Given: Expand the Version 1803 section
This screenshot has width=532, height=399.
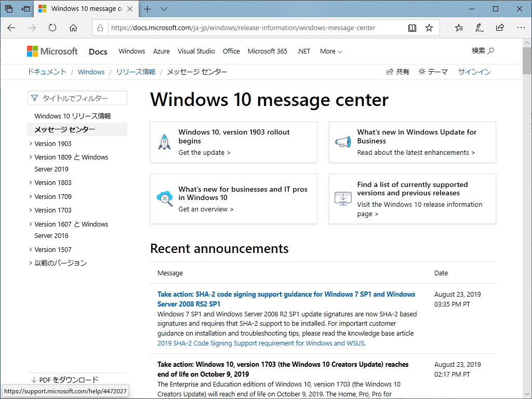Looking at the screenshot, I should [x=52, y=182].
